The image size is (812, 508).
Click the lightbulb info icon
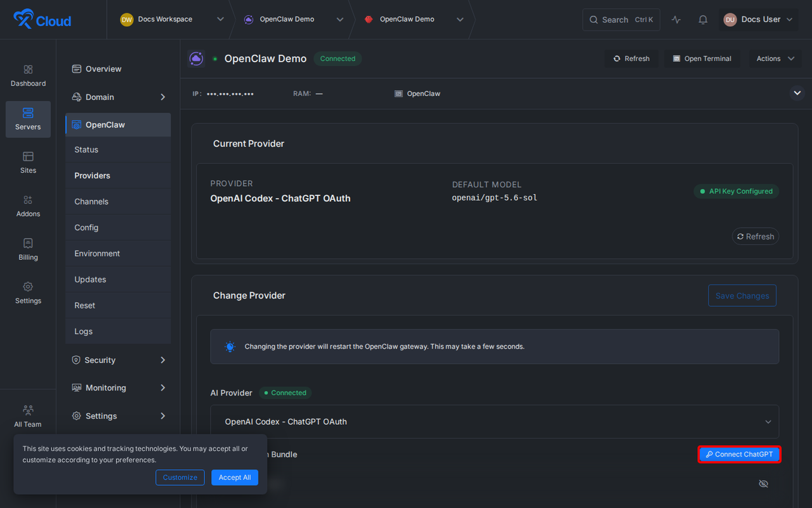tap(230, 347)
